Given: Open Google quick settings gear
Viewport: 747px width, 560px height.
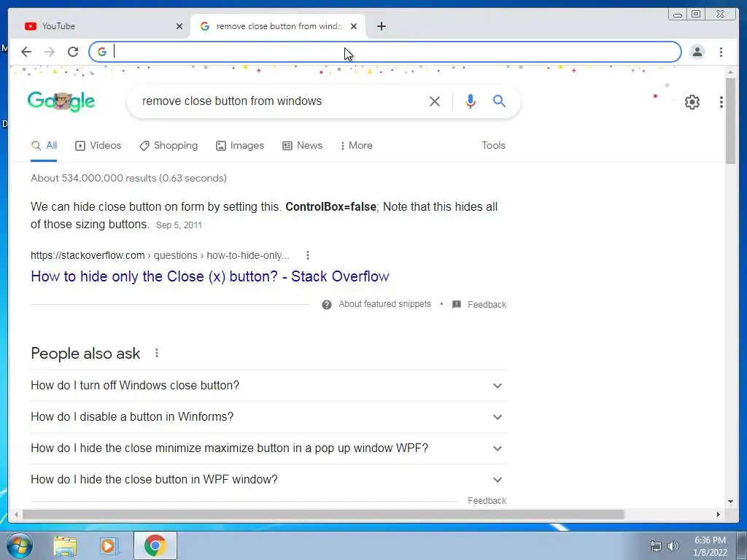Looking at the screenshot, I should [692, 102].
